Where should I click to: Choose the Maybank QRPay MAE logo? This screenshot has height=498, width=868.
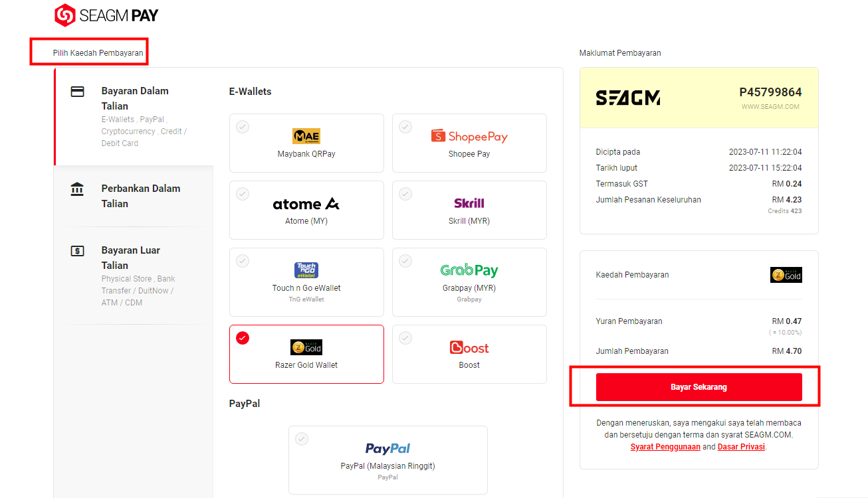(306, 136)
